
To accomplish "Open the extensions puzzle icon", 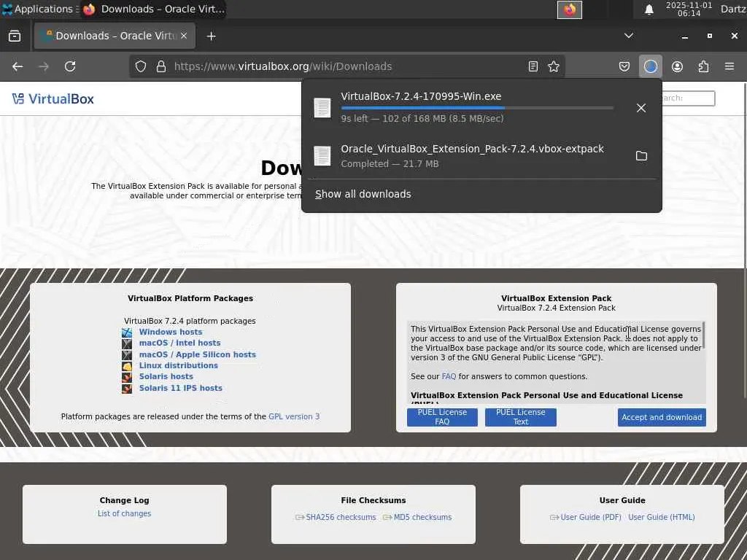I will (703, 66).
